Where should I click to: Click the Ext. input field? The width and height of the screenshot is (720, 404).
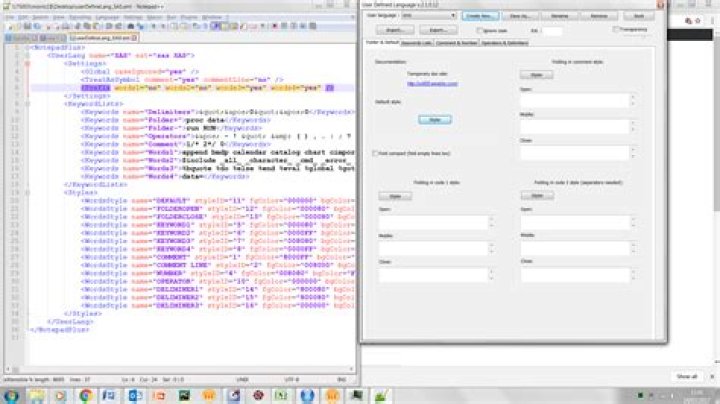tap(551, 31)
